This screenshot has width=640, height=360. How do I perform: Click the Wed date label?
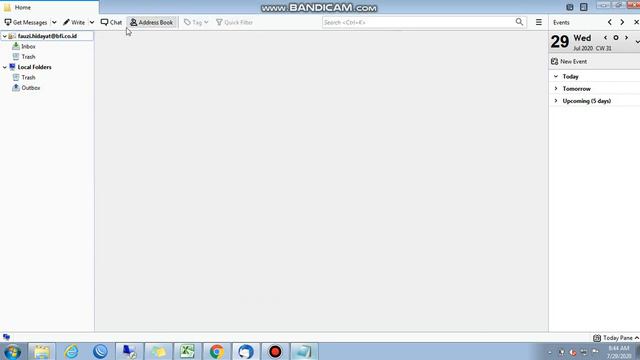click(582, 38)
